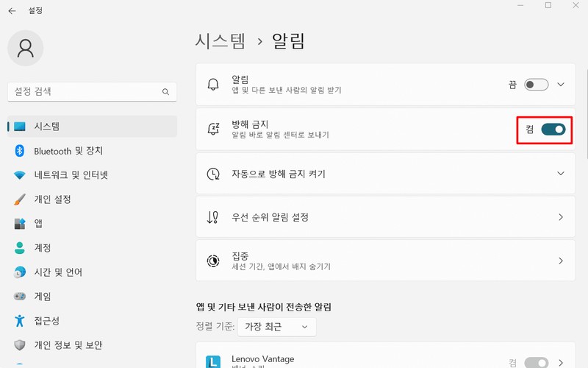Click the 앱 및 기타 보낸 사람이 전송한 알림 heading

point(264,307)
